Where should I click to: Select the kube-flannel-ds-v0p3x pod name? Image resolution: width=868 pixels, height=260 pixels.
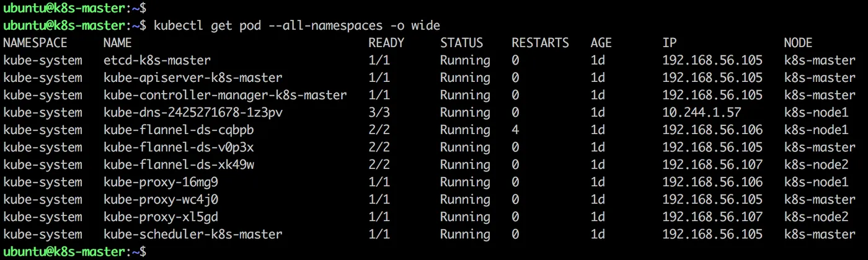[x=179, y=147]
